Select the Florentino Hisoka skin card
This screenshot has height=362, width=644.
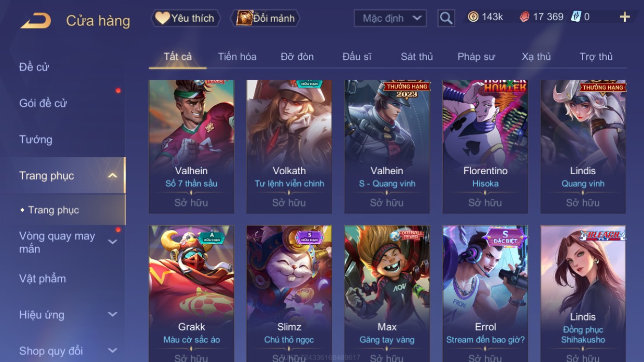pos(485,147)
